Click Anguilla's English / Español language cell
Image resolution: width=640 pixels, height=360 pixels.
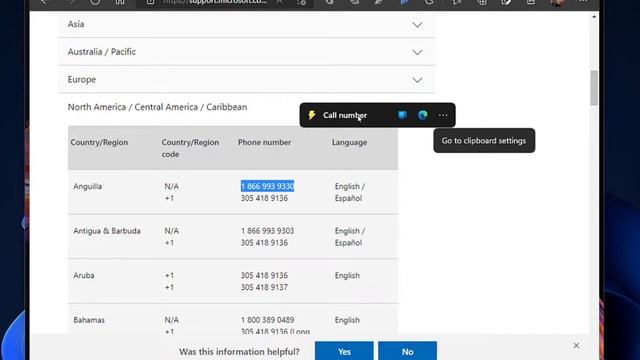(x=350, y=192)
